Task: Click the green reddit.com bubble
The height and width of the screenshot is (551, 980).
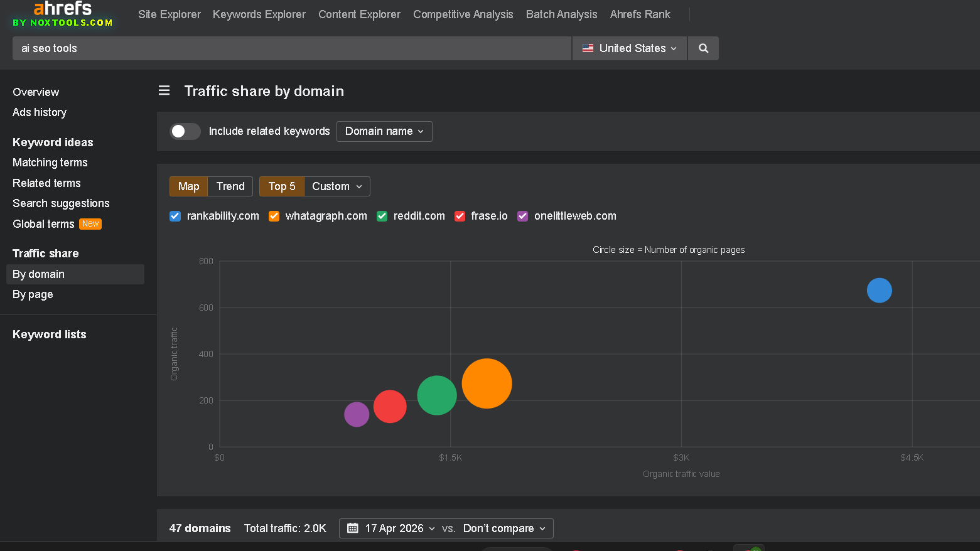Action: coord(437,395)
